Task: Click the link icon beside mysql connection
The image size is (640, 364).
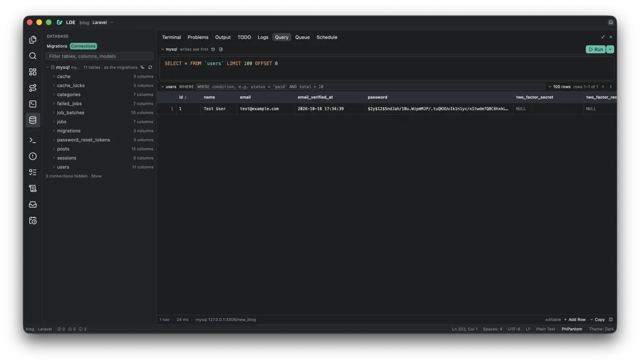Action: coord(142,68)
